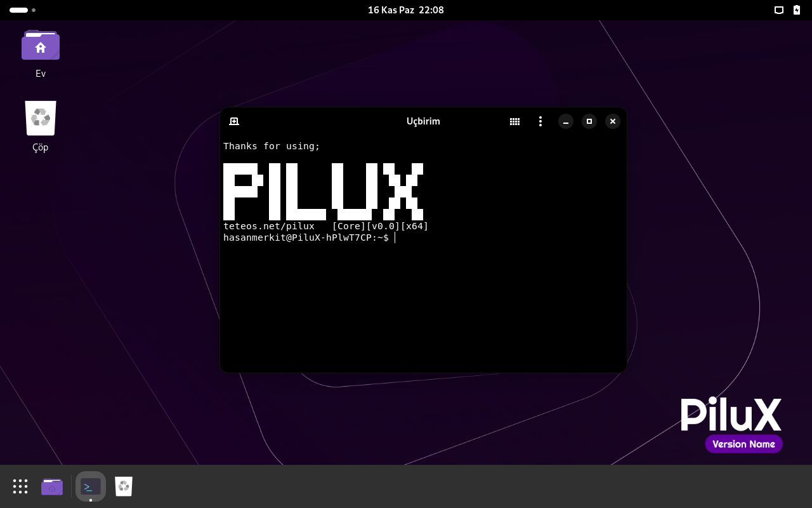Select the Uçbirim window title
Image resolution: width=812 pixels, height=508 pixels.
[x=423, y=121]
